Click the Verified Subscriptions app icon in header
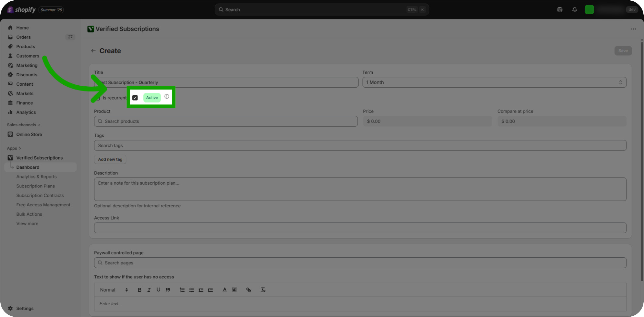Viewport: 644px width, 317px height. [91, 29]
